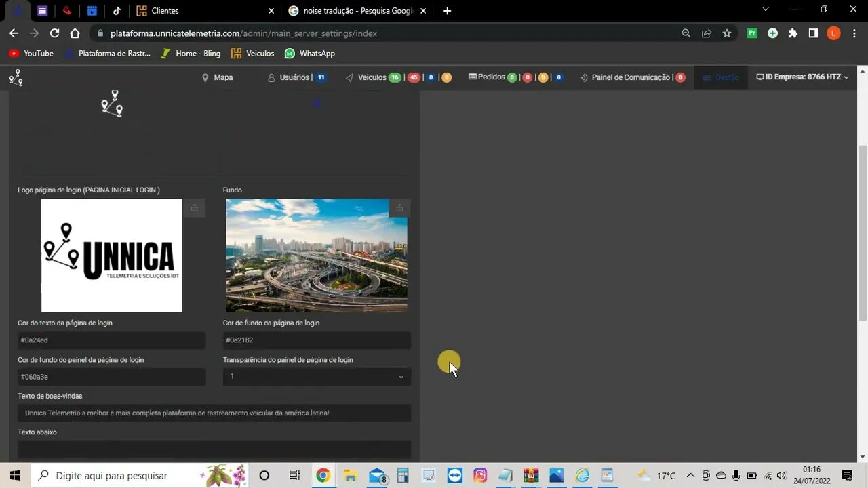
Task: Click the Fundo city background thumbnail
Action: pos(317,256)
